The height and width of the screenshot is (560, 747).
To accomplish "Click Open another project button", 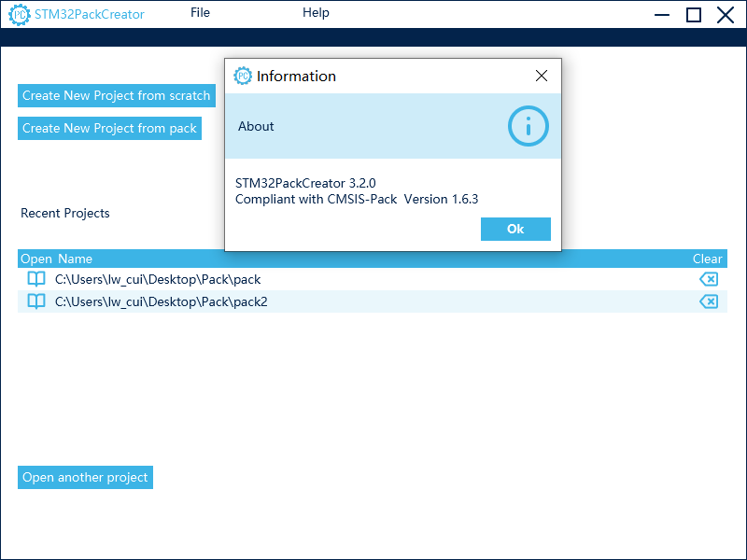I will coord(85,477).
